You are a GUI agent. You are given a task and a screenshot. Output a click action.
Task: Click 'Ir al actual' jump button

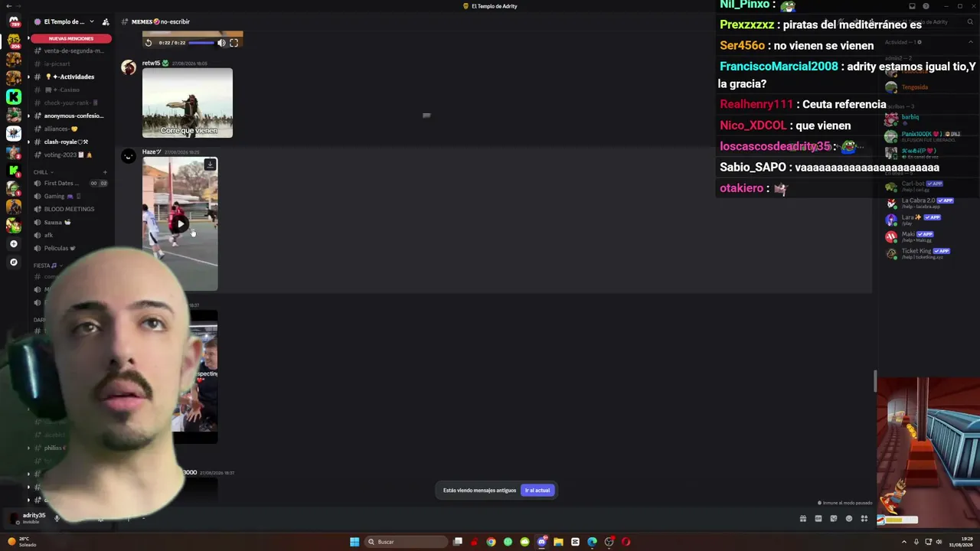click(x=537, y=491)
